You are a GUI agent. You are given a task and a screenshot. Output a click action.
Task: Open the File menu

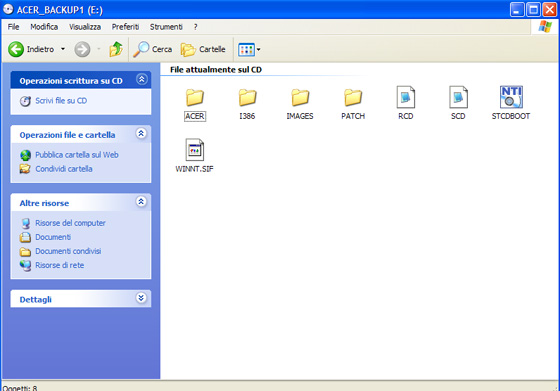click(14, 27)
